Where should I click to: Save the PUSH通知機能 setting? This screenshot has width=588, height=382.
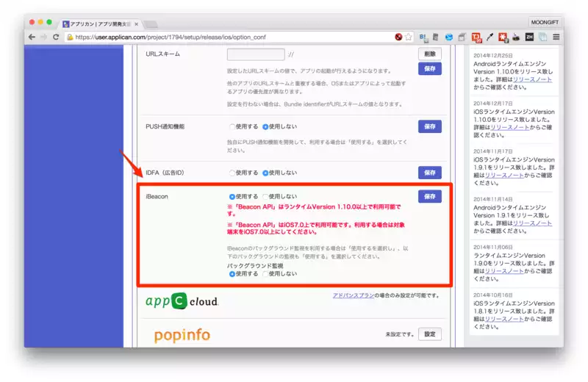click(430, 126)
